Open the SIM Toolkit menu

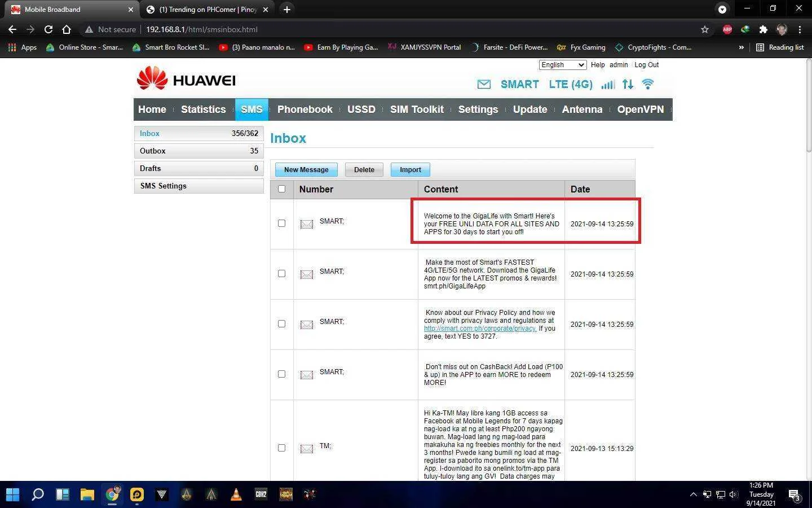[417, 110]
